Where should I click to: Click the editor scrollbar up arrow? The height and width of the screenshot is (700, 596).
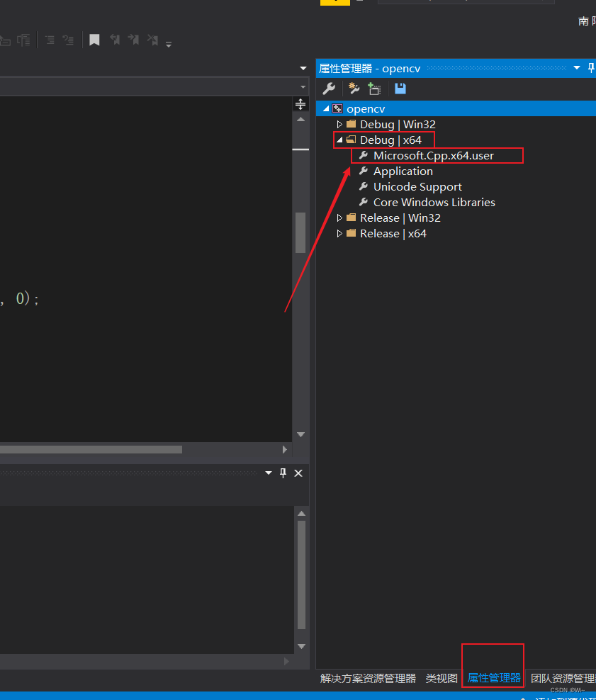tap(300, 120)
